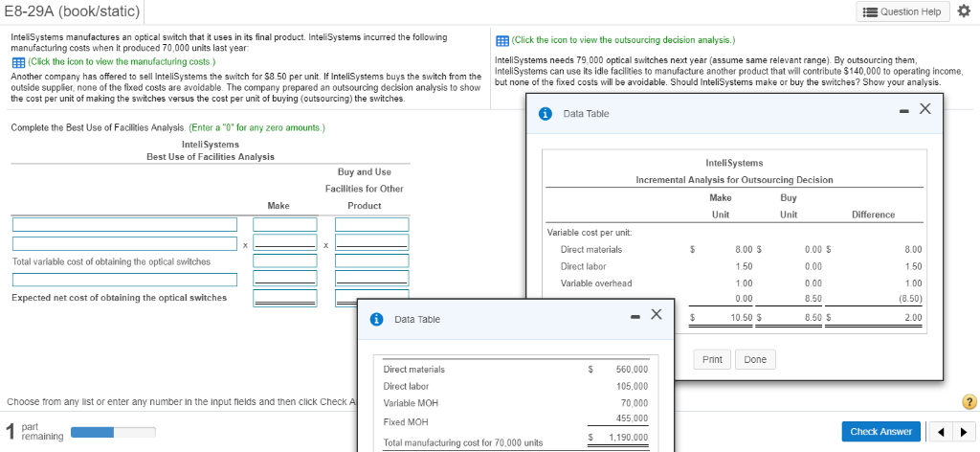The height and width of the screenshot is (452, 980).
Task: Open the settings gear icon
Action: [x=963, y=11]
